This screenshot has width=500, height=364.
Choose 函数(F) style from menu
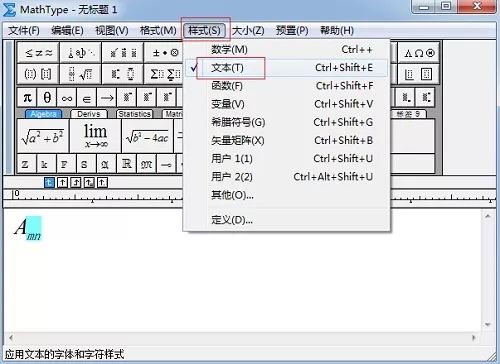coord(287,86)
